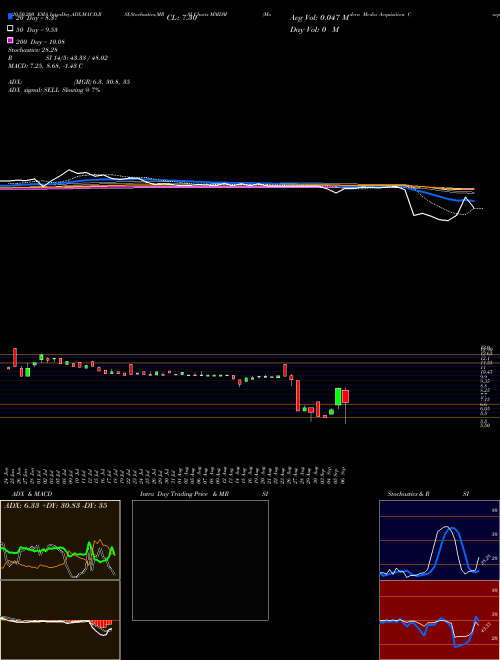Click the first tall red candlestick in June

coord(15,357)
